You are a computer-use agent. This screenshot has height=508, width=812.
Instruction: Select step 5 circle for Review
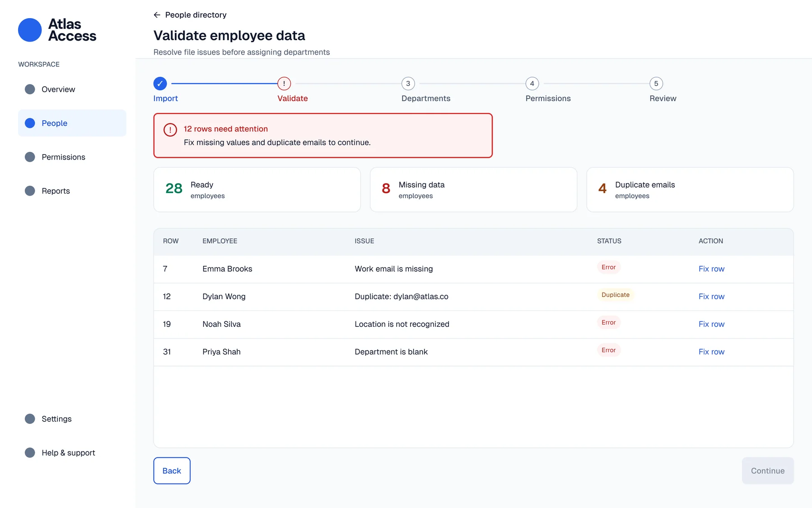pos(656,84)
